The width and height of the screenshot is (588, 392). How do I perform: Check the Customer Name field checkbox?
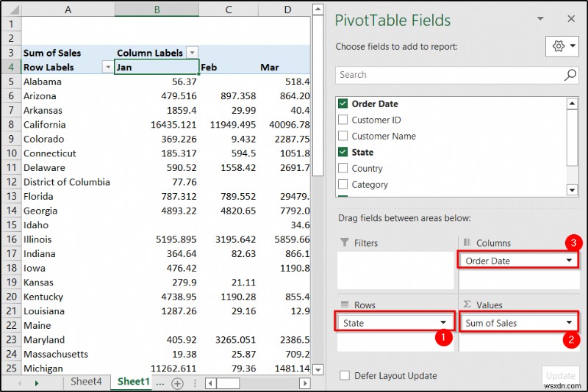[343, 137]
